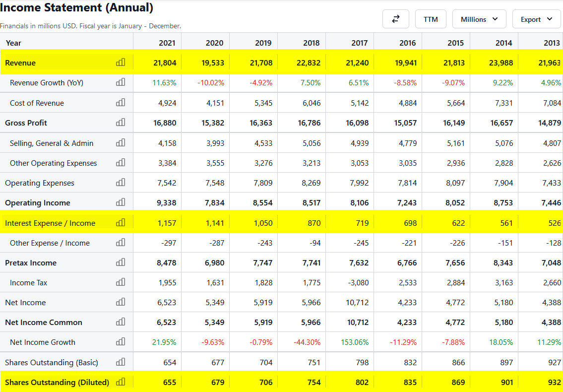
Task: Click the chart icon next to Revenue
Action: [x=121, y=63]
